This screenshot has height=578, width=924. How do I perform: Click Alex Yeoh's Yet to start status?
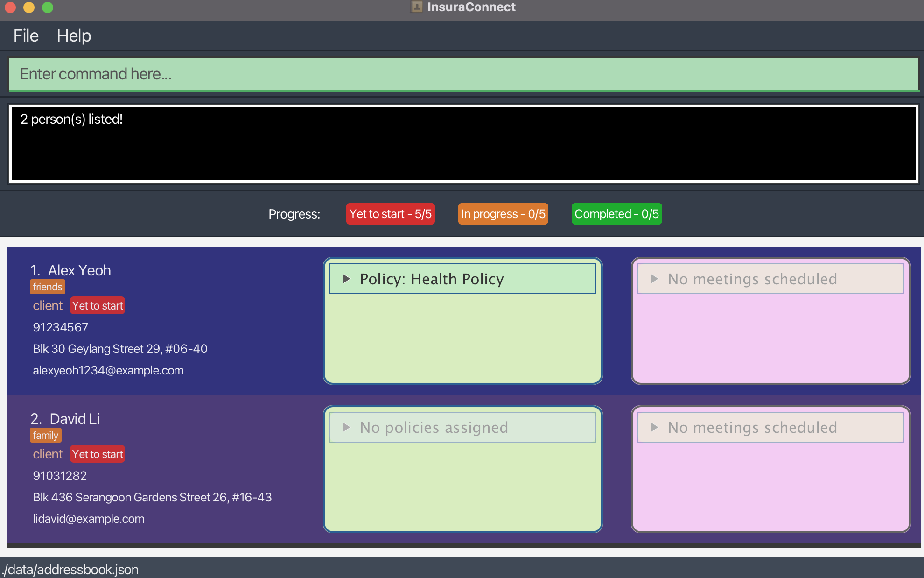point(98,306)
